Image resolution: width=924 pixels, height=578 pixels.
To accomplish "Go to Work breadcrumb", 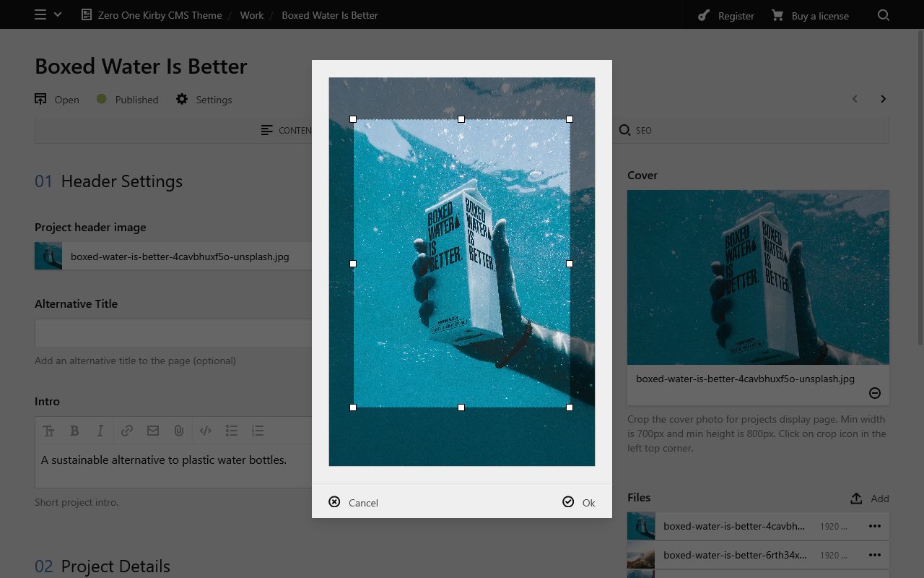I will click(252, 15).
